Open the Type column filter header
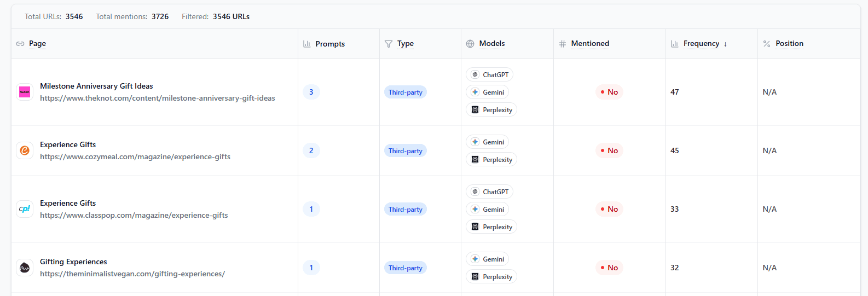 pos(406,44)
